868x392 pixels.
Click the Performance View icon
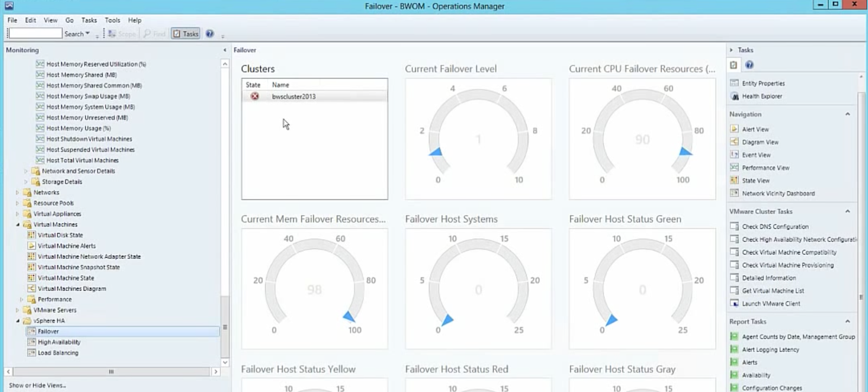coord(734,167)
